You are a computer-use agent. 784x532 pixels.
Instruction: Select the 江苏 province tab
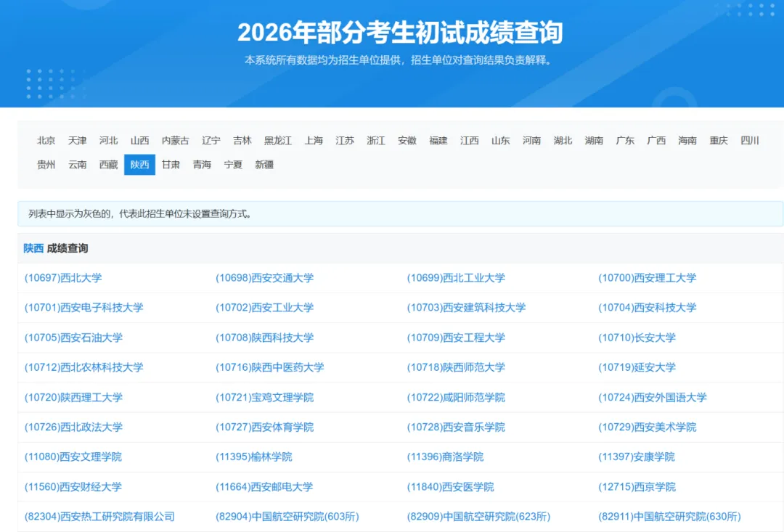coord(345,141)
